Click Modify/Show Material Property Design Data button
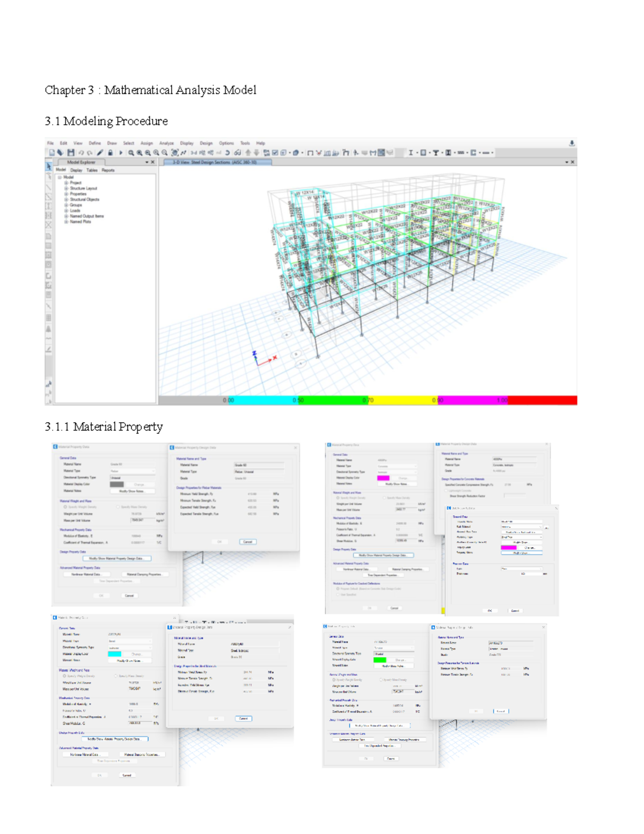 117,559
